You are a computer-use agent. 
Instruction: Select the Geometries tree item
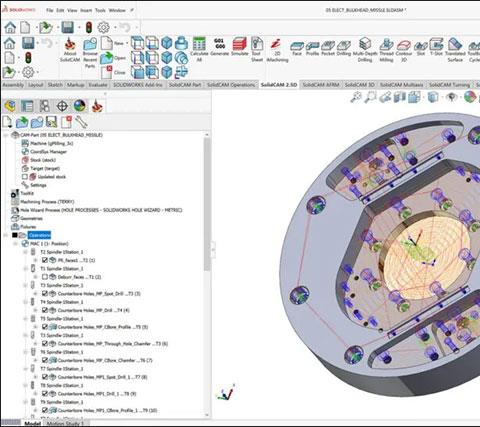click(x=31, y=218)
